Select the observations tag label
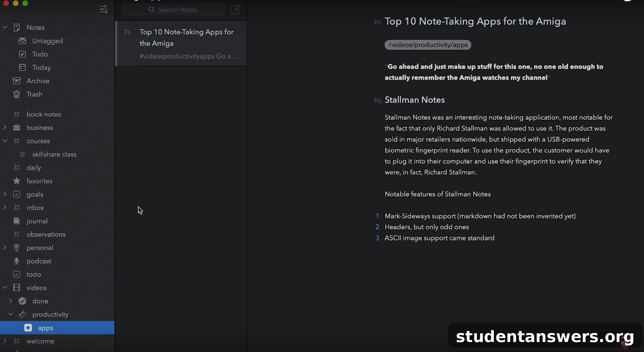Viewport: 644px width, 352px height. point(46,234)
